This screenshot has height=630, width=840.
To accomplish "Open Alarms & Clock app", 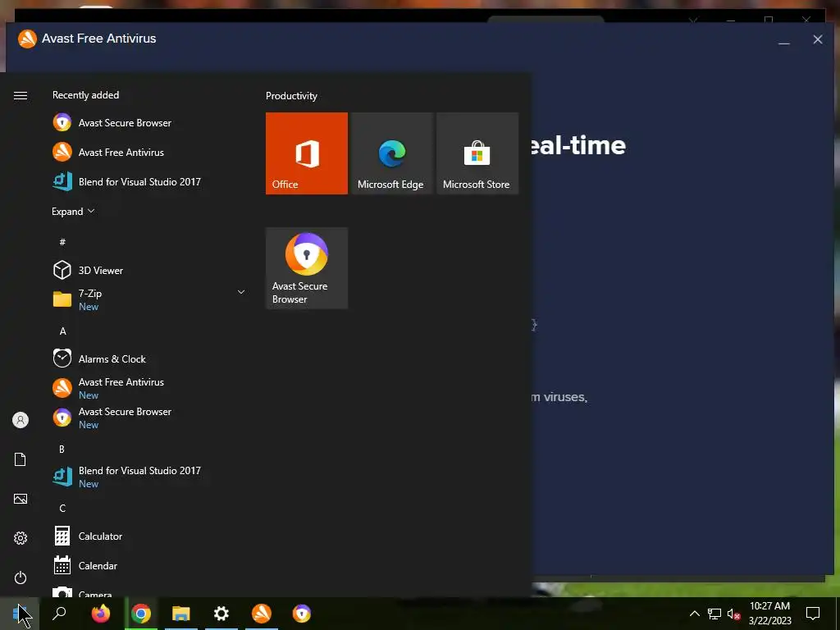I will [x=149, y=358].
